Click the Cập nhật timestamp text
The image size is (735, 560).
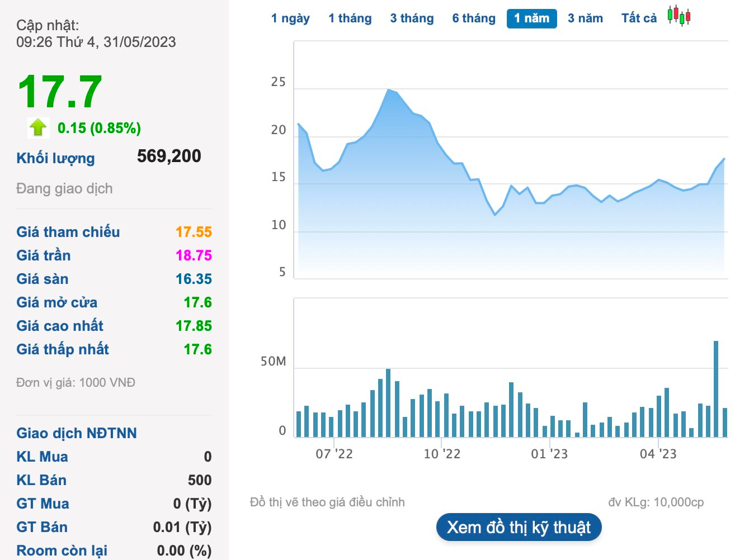96,34
